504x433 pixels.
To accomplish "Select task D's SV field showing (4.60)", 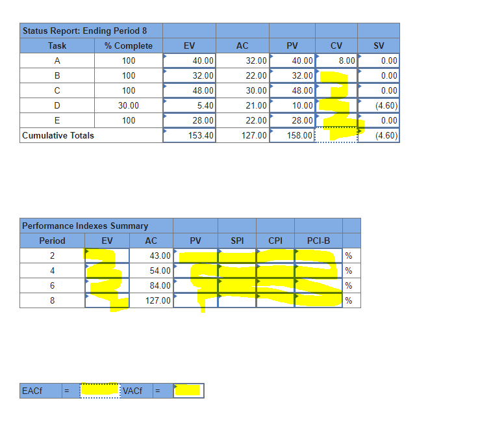I will 379,105.
